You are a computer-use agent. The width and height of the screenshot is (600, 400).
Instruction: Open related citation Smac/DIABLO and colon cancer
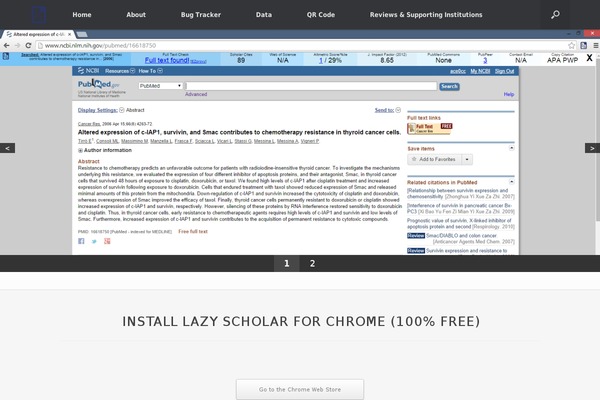click(461, 236)
